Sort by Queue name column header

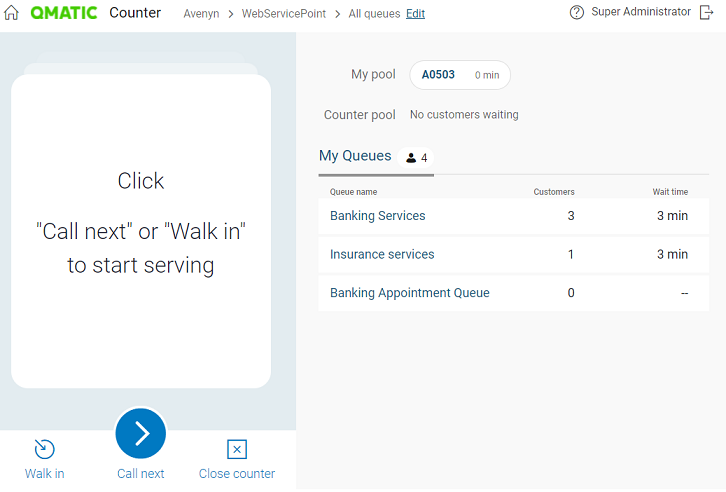pos(353,192)
